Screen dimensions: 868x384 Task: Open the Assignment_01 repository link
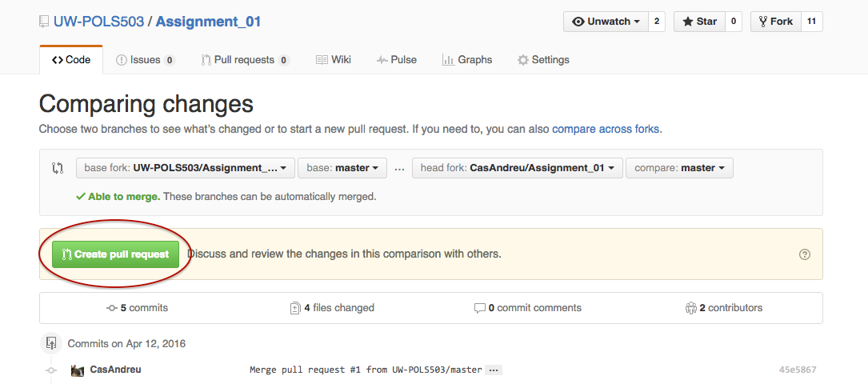208,22
